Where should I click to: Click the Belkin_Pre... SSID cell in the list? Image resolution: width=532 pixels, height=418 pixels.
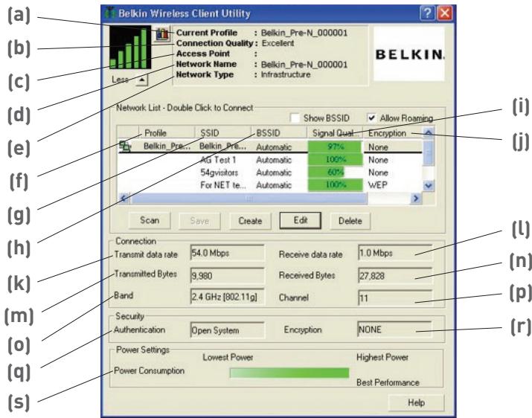click(222, 147)
